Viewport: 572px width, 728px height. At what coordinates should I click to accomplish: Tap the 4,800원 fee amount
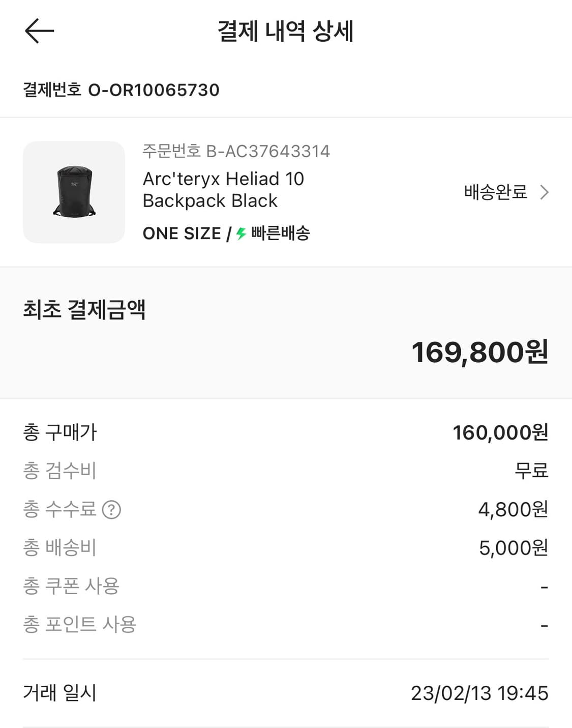(513, 509)
